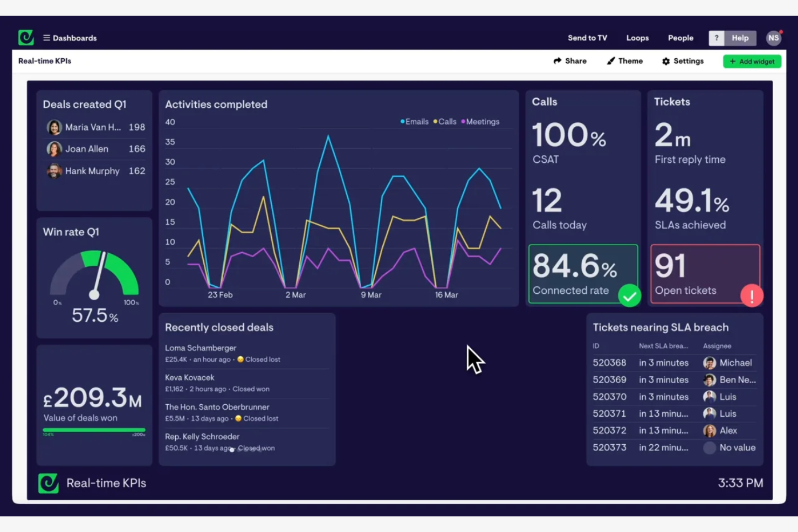Click the Send to TV icon

(587, 38)
